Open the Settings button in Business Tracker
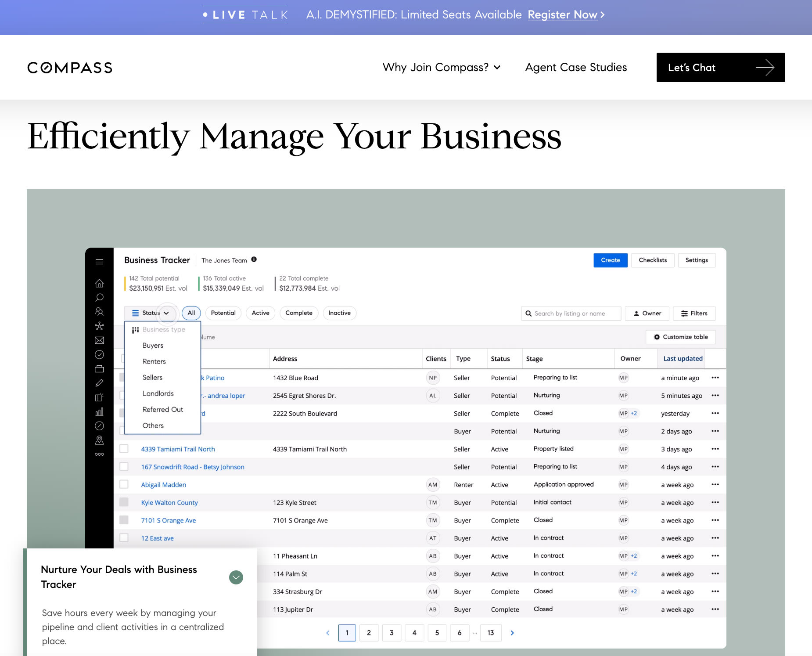This screenshot has height=656, width=812. pos(697,260)
